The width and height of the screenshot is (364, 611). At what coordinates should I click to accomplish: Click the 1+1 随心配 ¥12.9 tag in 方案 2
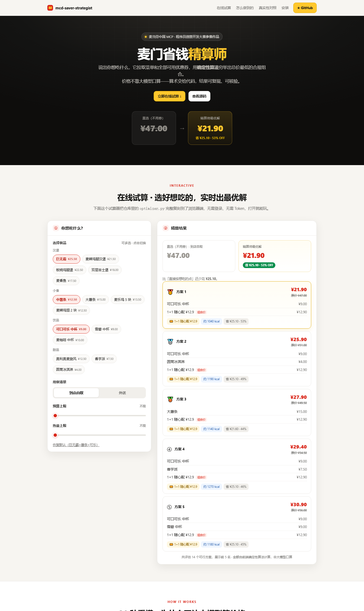click(x=183, y=379)
